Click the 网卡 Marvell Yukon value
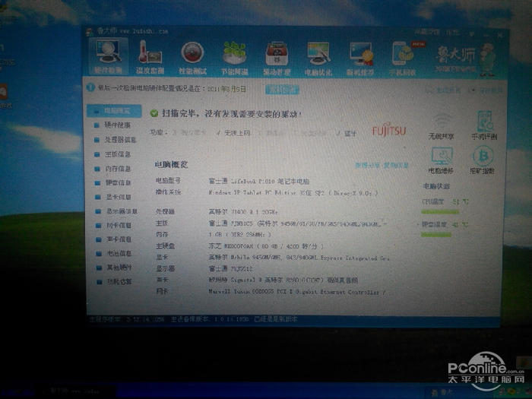The width and height of the screenshot is (532, 399). [301, 291]
